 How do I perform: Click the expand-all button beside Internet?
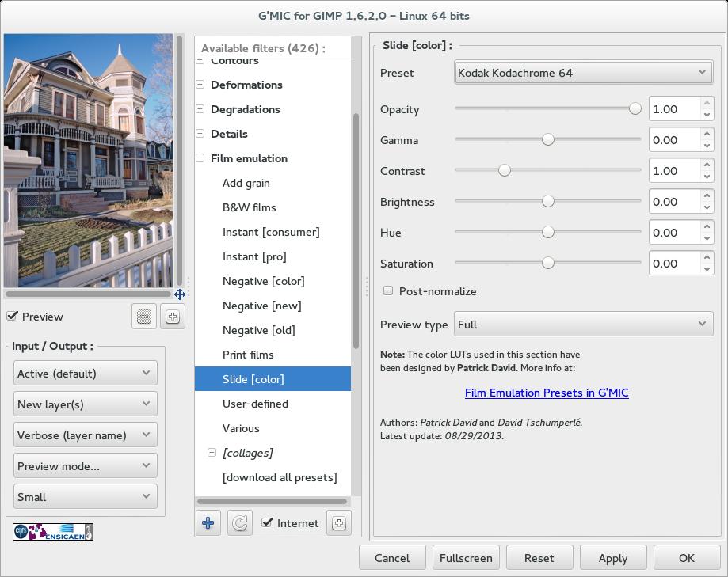pyautogui.click(x=339, y=523)
